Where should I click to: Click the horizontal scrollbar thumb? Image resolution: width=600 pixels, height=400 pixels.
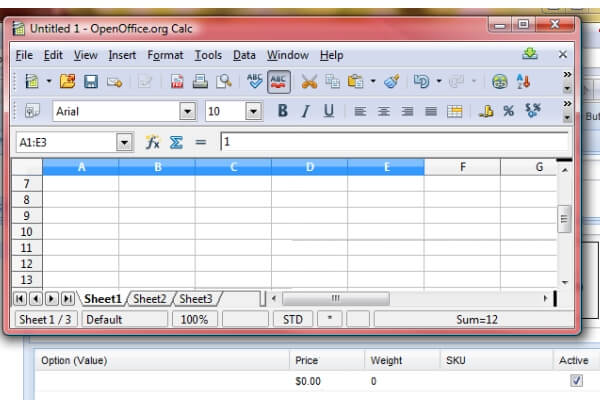(336, 299)
